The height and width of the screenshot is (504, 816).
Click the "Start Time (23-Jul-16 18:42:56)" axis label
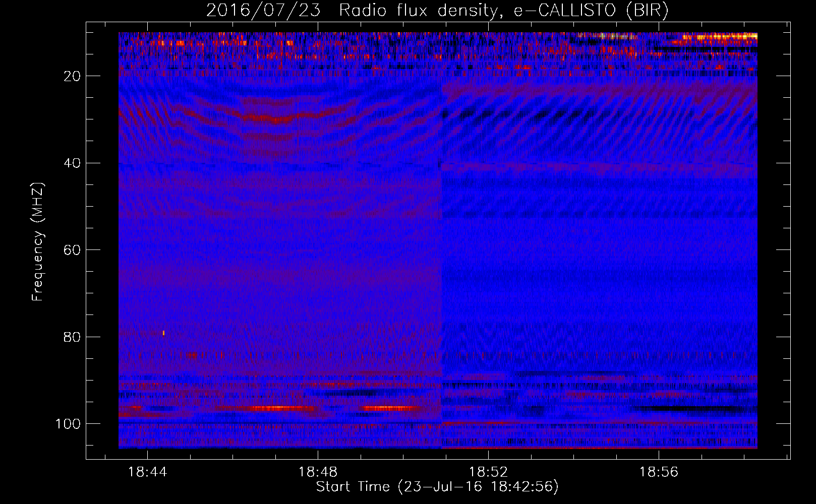437,487
